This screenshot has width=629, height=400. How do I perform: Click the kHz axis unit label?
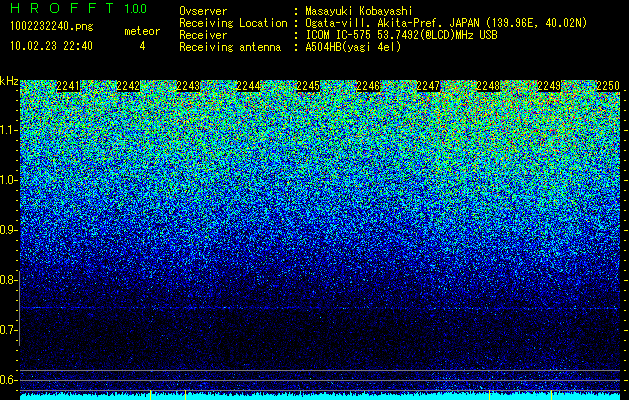(x=9, y=81)
